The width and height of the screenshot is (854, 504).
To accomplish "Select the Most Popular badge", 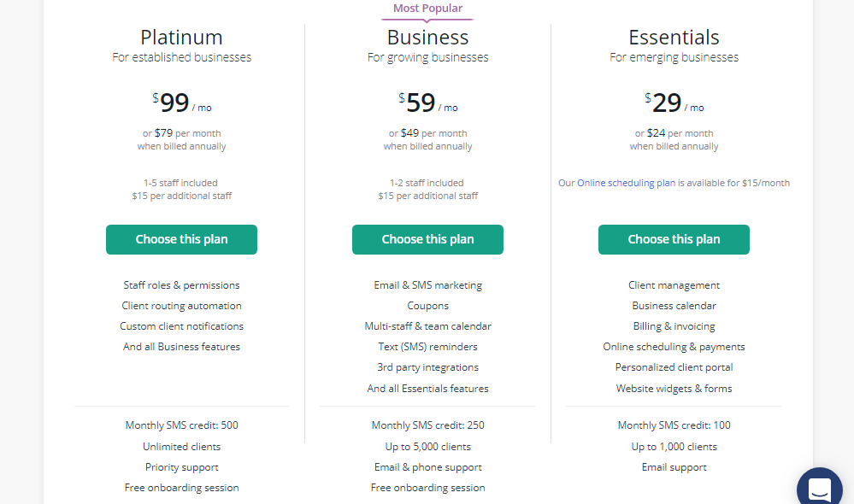I will pyautogui.click(x=427, y=8).
